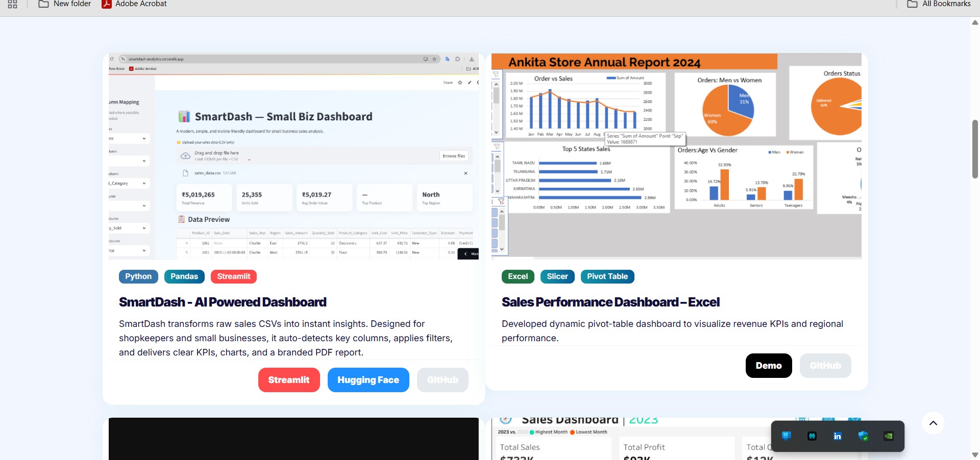The width and height of the screenshot is (980, 460).
Task: Open the New folder bookmark folder
Action: pyautogui.click(x=65, y=4)
